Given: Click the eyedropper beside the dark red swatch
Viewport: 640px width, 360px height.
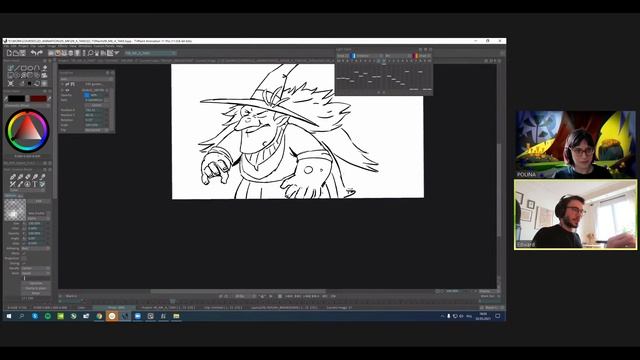Looking at the screenshot, I should coord(49,98).
